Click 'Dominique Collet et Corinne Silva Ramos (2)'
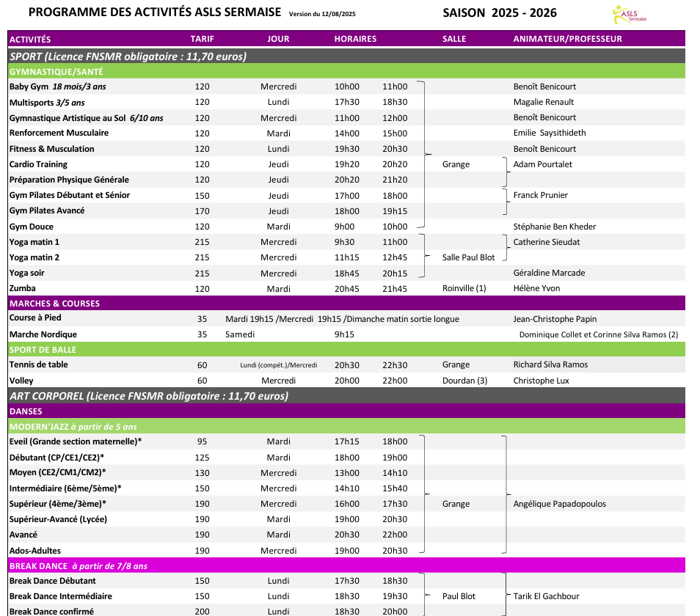 point(598,334)
